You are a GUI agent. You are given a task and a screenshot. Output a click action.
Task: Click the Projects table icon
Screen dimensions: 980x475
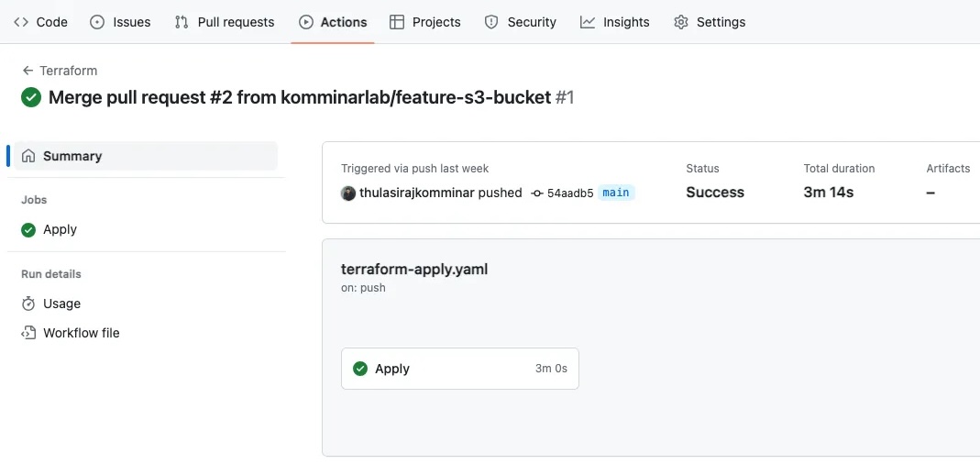click(396, 22)
